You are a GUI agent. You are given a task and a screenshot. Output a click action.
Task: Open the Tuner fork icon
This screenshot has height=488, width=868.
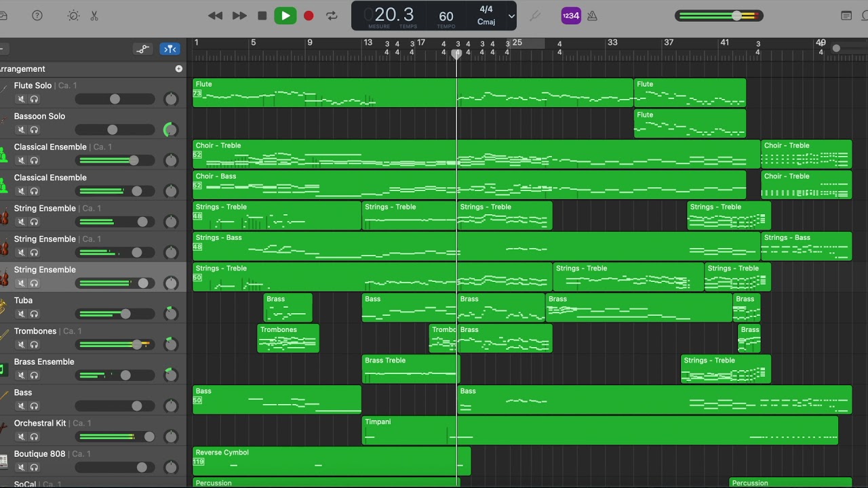pyautogui.click(x=535, y=16)
